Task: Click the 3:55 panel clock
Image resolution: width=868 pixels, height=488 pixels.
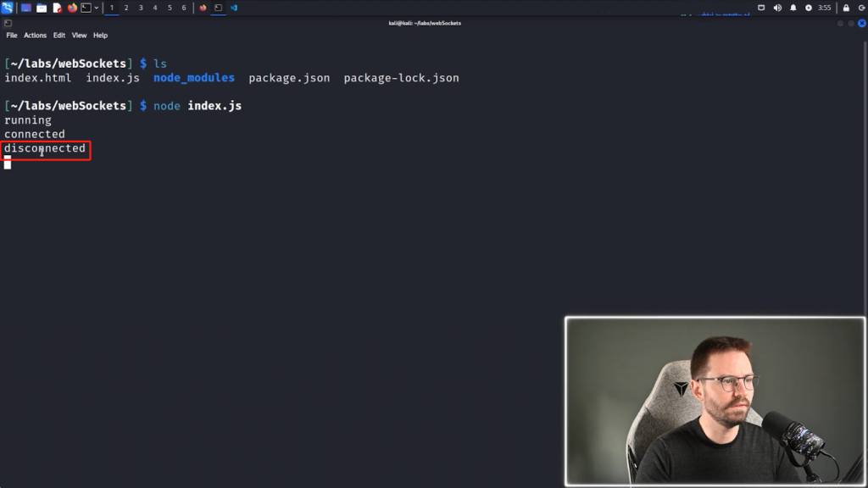Action: coord(824,8)
